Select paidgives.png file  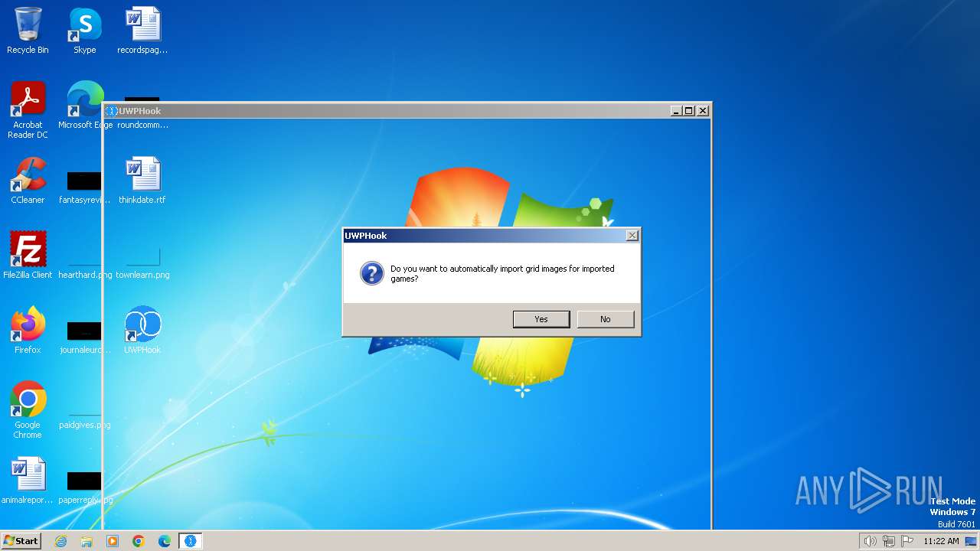pyautogui.click(x=85, y=419)
